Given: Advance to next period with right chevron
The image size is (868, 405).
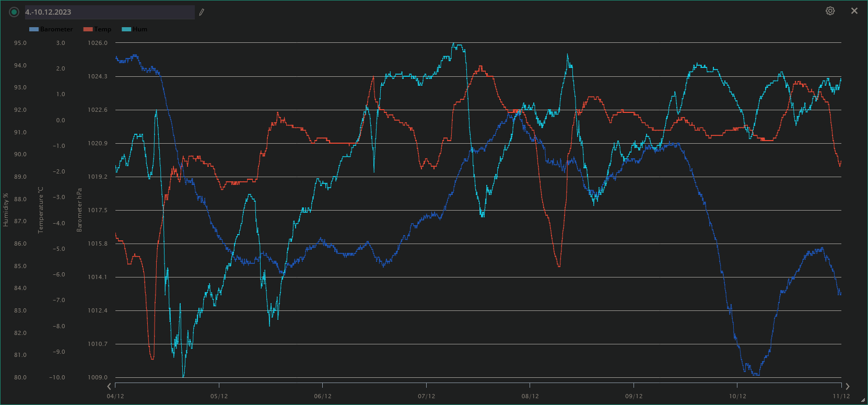Looking at the screenshot, I should (x=847, y=387).
